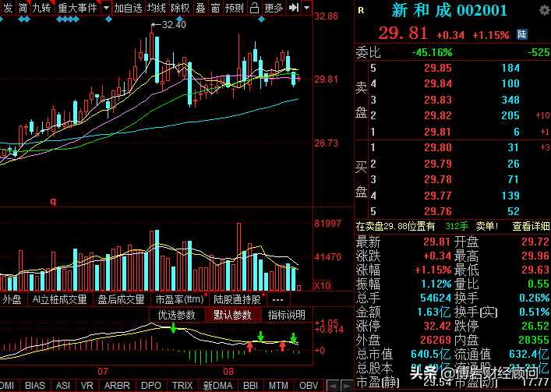
Task: Switch to the 盘后成交量 tab
Action: (121, 299)
